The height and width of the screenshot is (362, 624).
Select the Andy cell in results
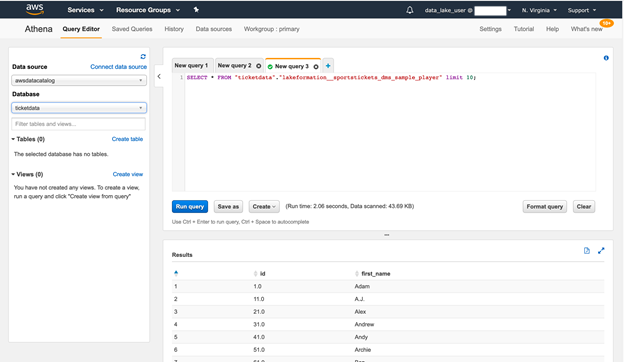361,337
